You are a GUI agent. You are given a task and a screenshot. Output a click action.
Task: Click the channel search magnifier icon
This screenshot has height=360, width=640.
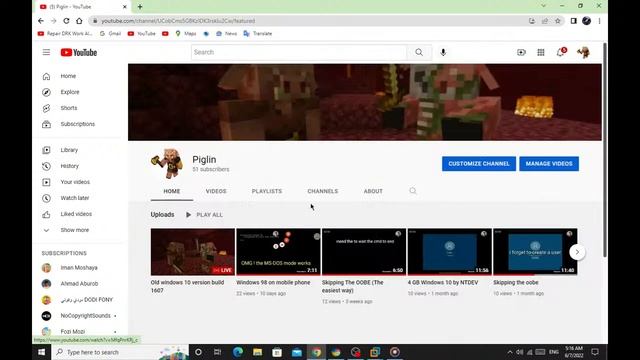point(413,191)
